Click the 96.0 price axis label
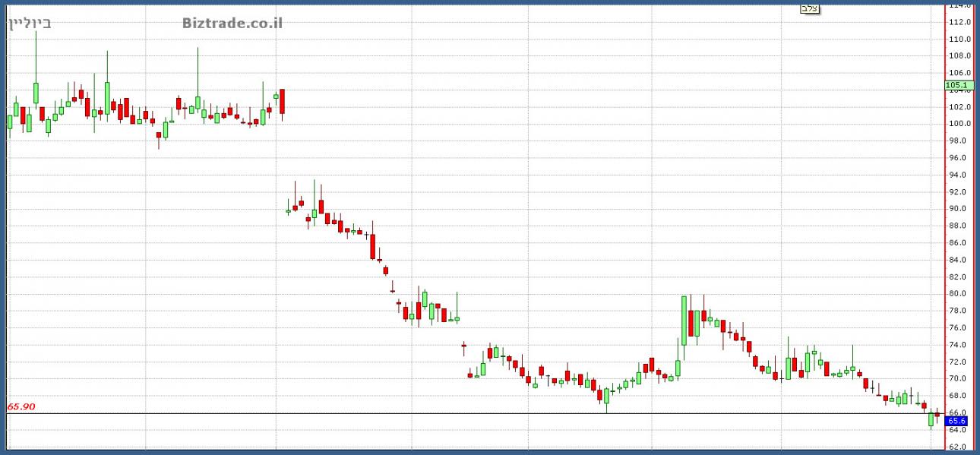Image resolution: width=980 pixels, height=455 pixels. point(957,158)
